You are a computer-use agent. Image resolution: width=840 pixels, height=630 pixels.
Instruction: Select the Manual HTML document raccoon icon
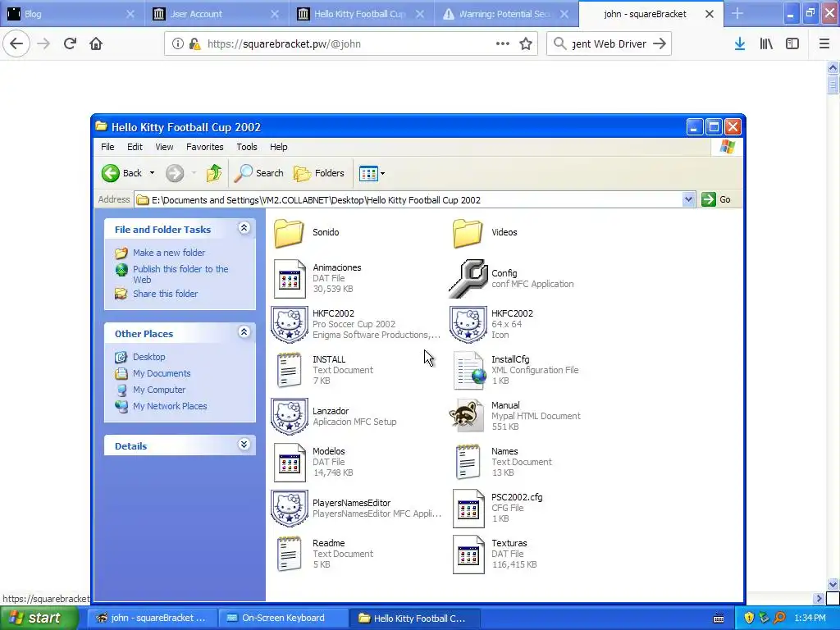pos(467,416)
